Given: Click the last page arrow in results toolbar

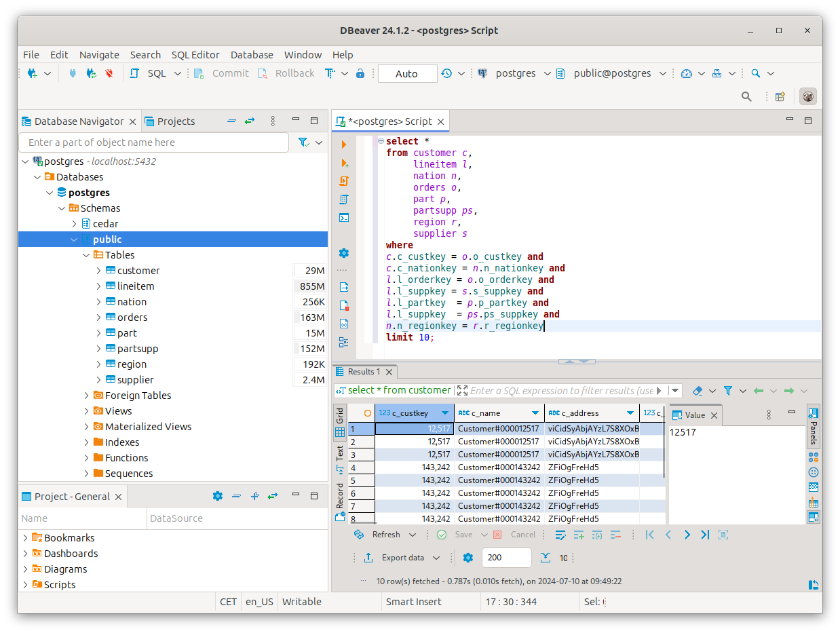Looking at the screenshot, I should [705, 535].
